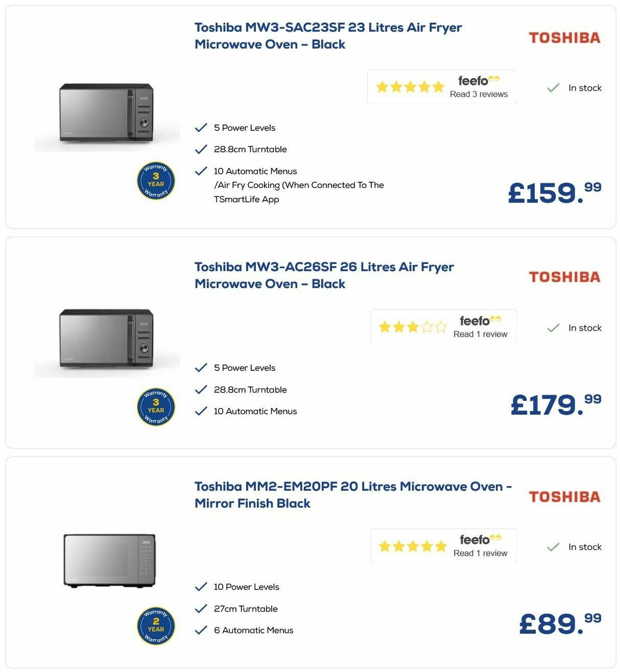This screenshot has height=672, width=620.
Task: Click the 3 Year Warranty badge on MW3-AC26SF
Action: (x=156, y=408)
